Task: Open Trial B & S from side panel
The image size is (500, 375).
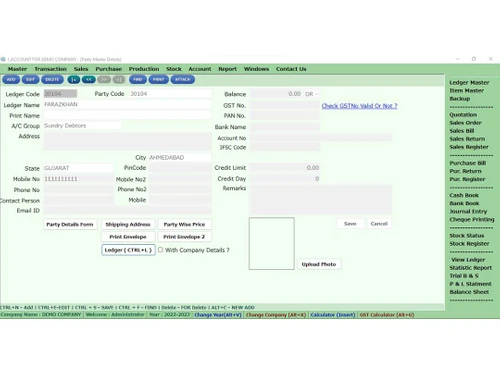Action: 464,276
